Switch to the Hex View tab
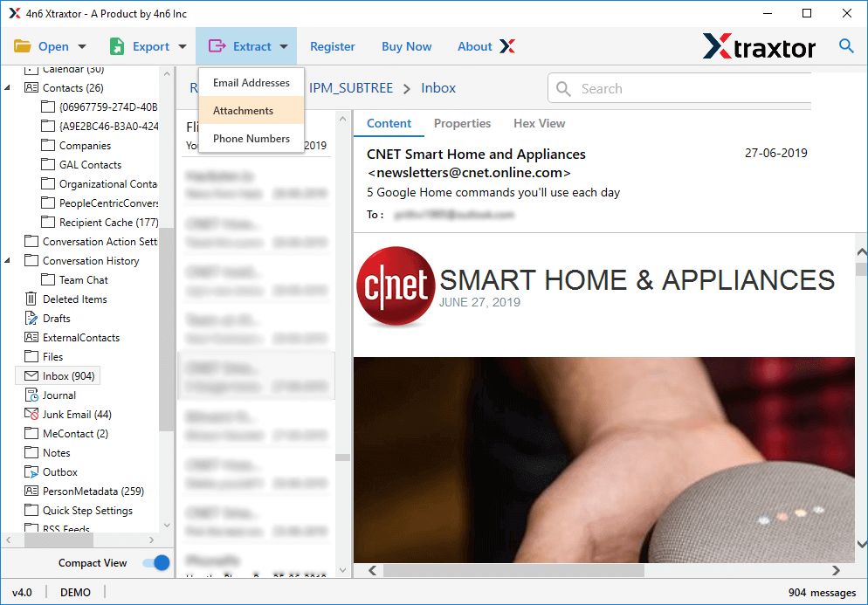Screen dimensions: 868x605 [x=539, y=123]
